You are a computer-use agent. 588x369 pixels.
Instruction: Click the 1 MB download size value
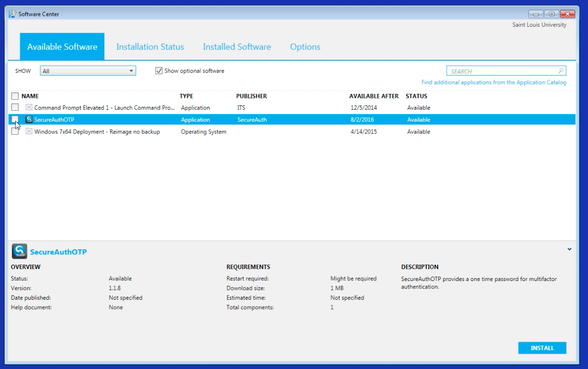click(337, 288)
